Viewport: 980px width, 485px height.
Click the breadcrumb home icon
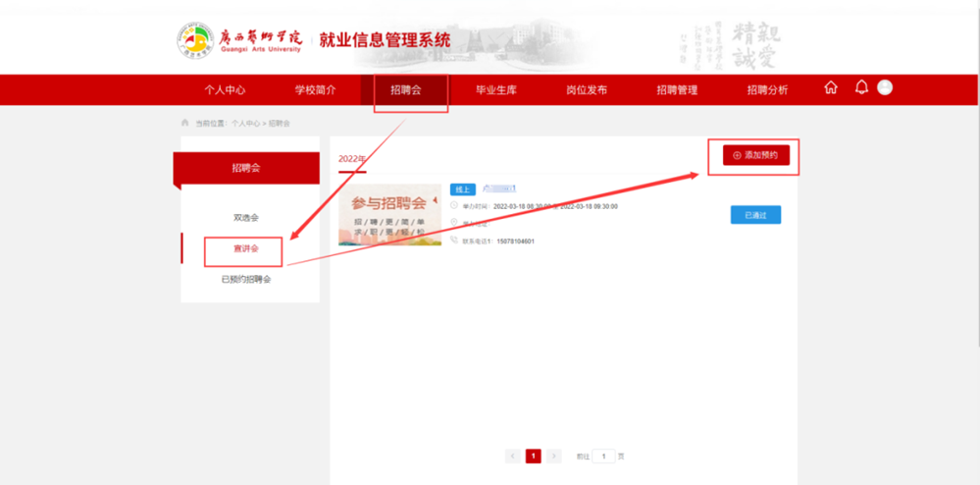click(185, 123)
